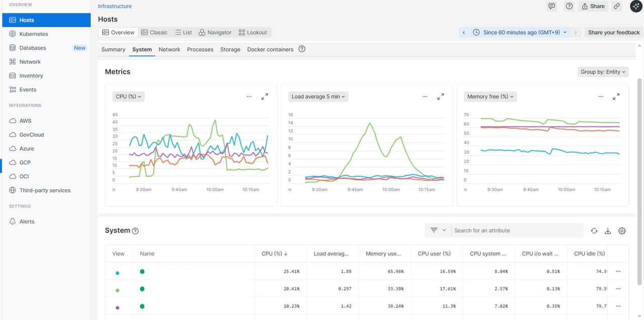Open Kubernetes in the sidebar
644x320 pixels.
[x=34, y=34]
